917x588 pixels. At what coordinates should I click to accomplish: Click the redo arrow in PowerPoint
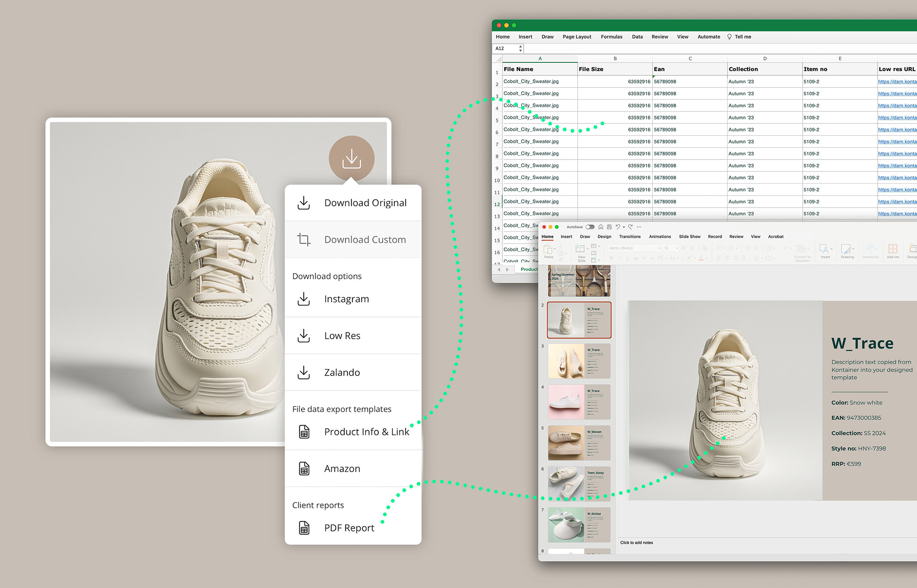click(630, 227)
